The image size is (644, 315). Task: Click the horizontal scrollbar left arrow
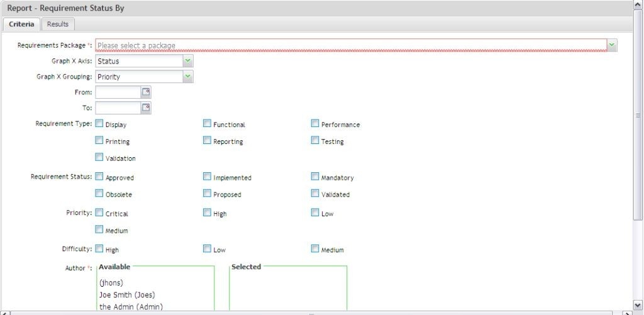4,312
